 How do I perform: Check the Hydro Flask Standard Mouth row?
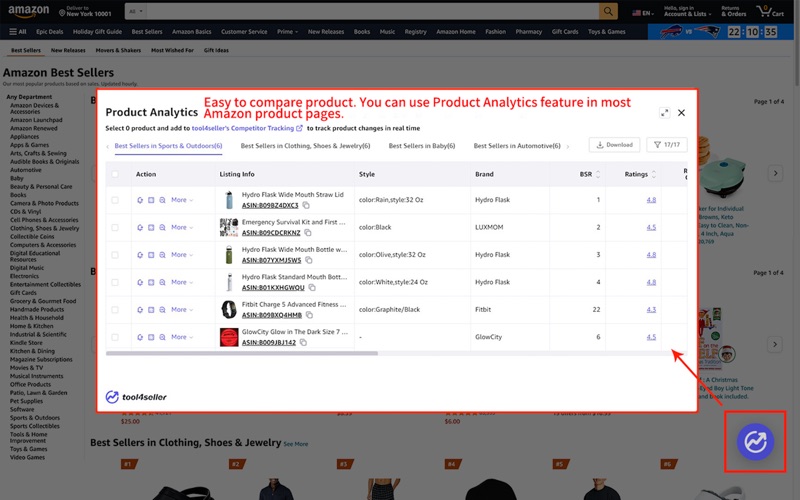click(115, 282)
